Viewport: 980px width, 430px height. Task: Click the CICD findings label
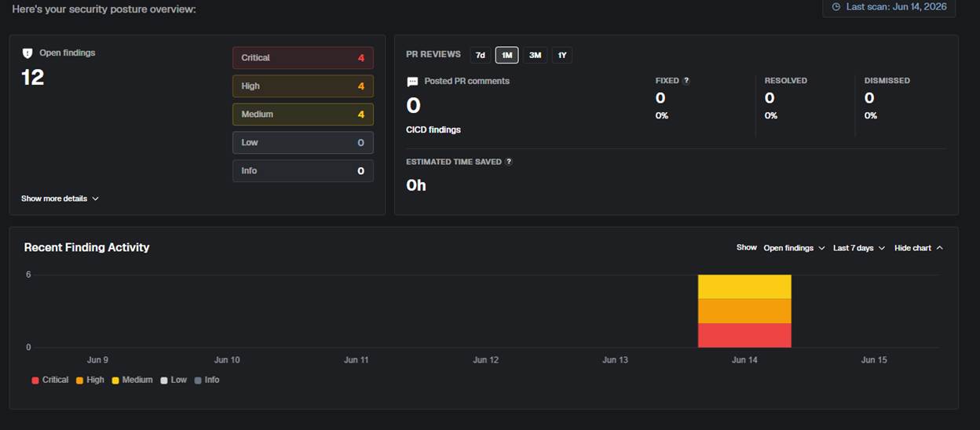433,129
